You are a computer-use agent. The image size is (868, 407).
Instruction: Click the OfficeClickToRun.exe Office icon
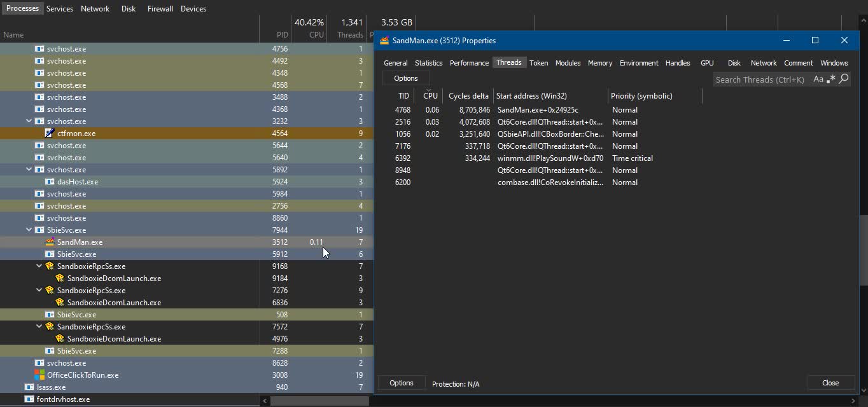(39, 375)
